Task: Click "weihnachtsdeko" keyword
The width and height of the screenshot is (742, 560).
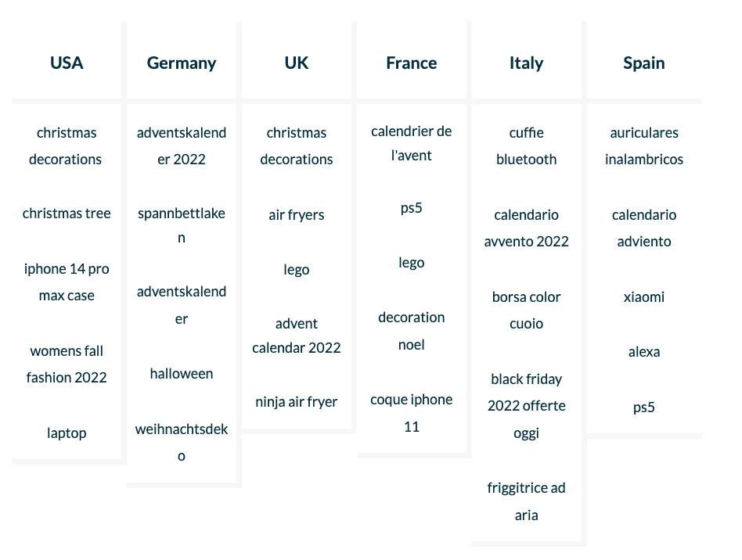Action: point(182,442)
